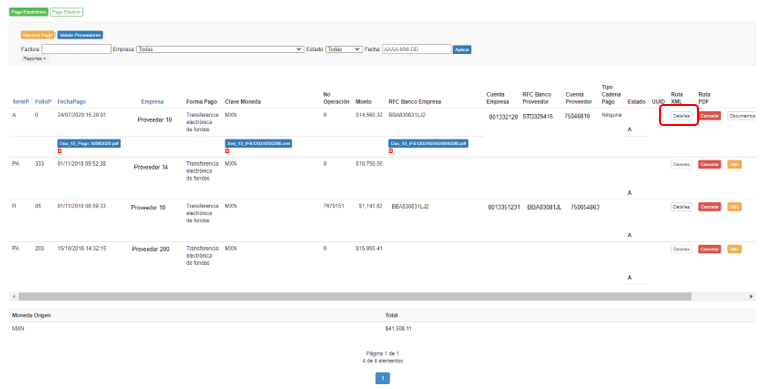Click account number 0013351231
The height and width of the screenshot is (389, 778).
(504, 207)
